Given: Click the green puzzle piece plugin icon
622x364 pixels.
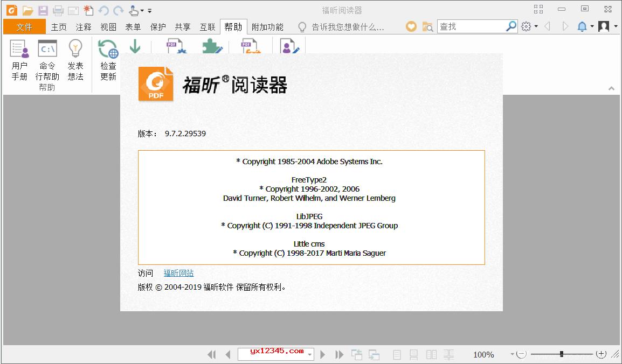Looking at the screenshot, I should (212, 46).
